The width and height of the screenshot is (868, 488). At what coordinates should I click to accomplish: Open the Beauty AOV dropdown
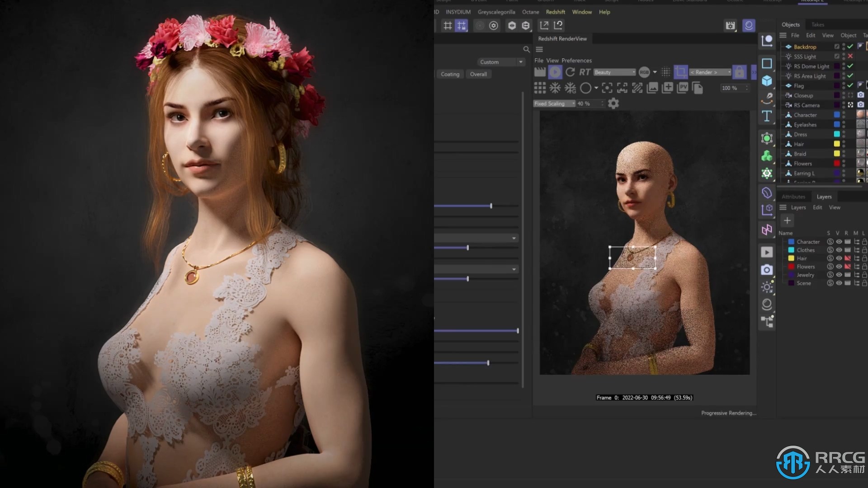click(614, 72)
